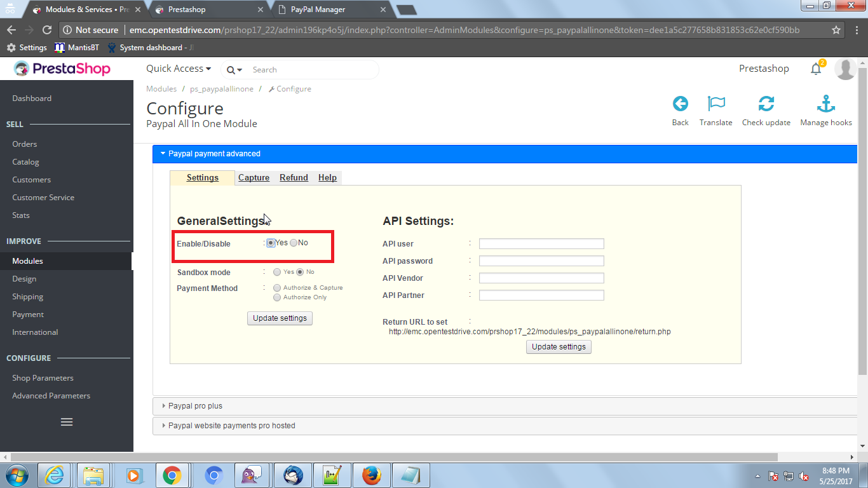Open the Modules breadcrumb link

161,89
